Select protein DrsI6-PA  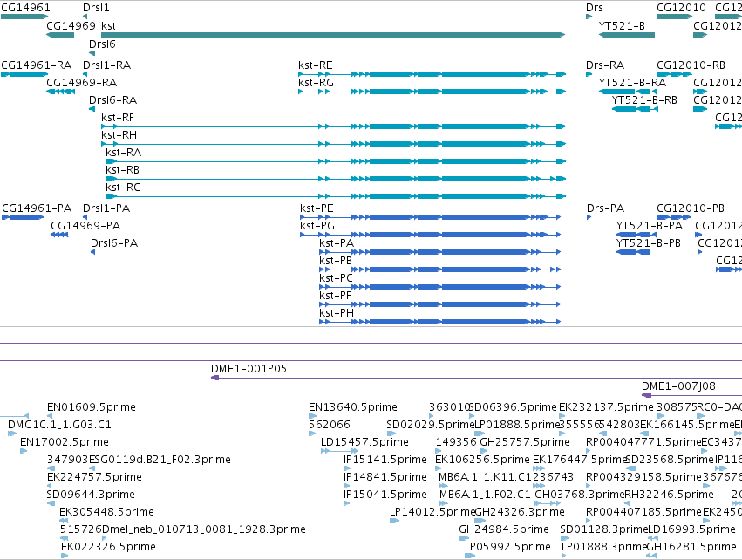114,243
